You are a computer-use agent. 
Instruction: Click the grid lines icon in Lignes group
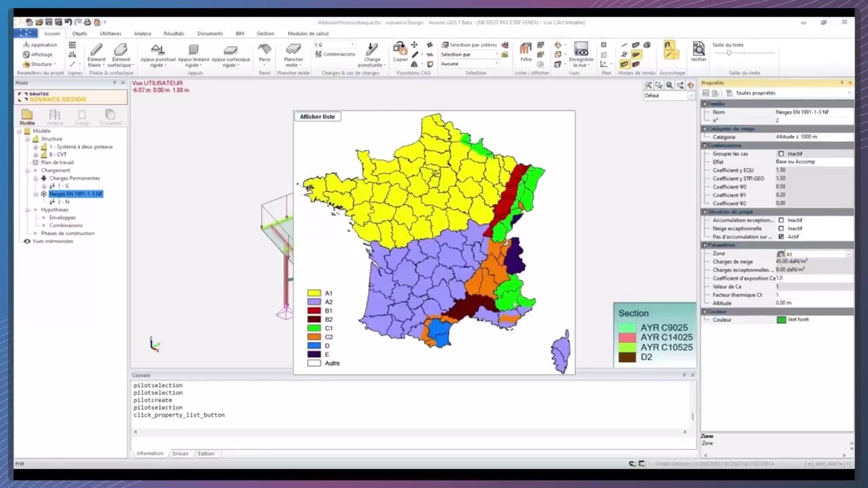(x=72, y=45)
